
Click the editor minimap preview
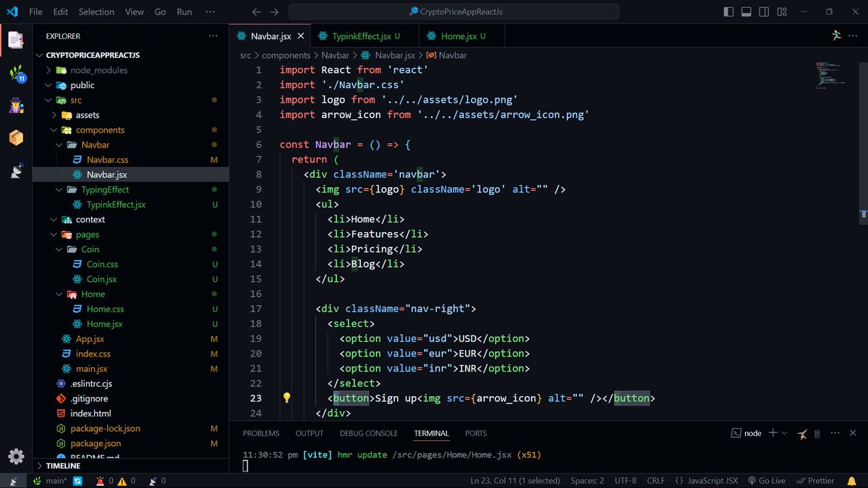point(832,75)
